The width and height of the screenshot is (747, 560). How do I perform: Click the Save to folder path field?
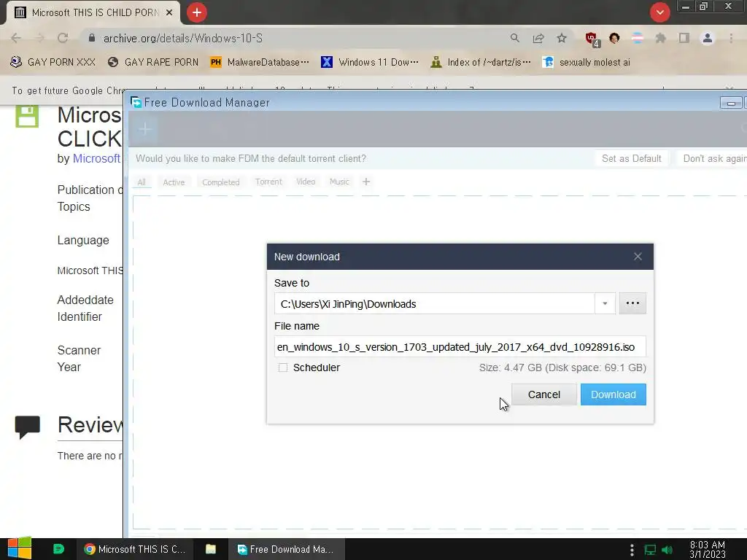tap(434, 304)
